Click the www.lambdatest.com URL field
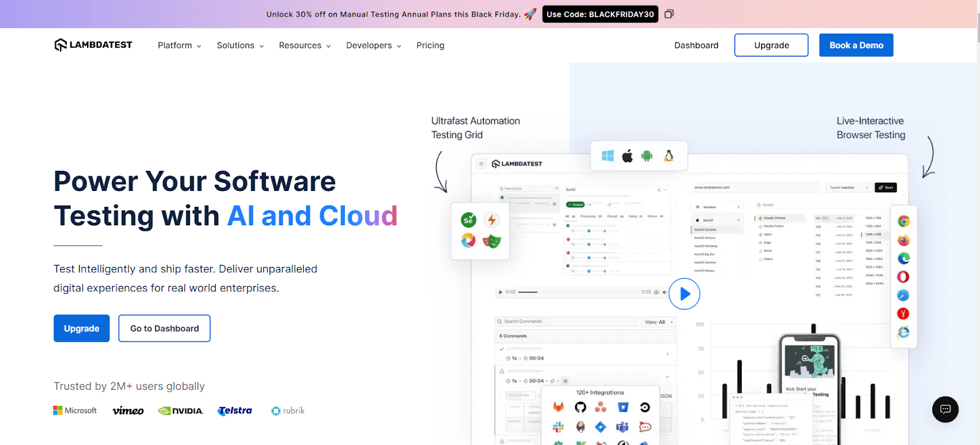980x445 pixels. click(x=756, y=187)
